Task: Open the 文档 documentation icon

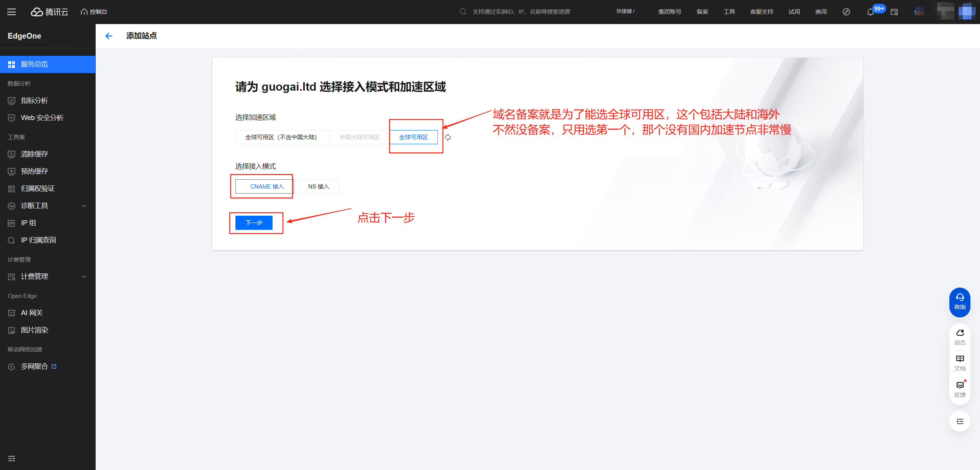Action: (960, 363)
